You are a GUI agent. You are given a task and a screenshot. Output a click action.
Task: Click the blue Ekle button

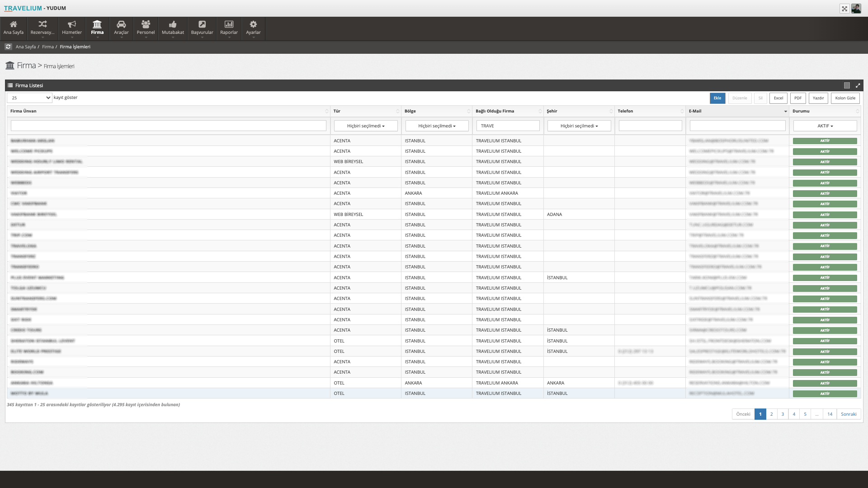point(717,98)
